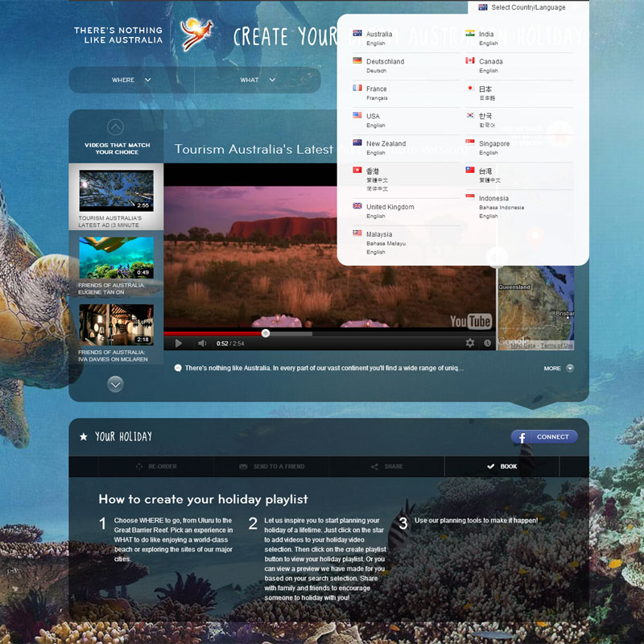Select the Re-order tab
644x644 pixels.
(x=156, y=467)
